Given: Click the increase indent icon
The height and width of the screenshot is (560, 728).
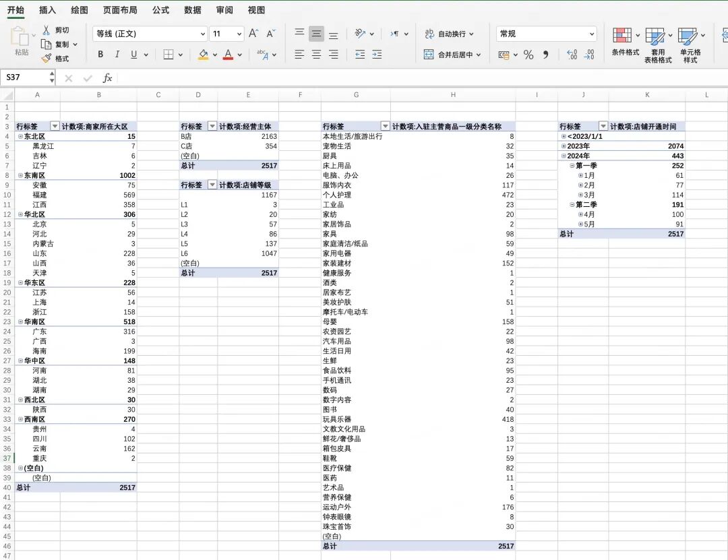Looking at the screenshot, I should coord(377,55).
